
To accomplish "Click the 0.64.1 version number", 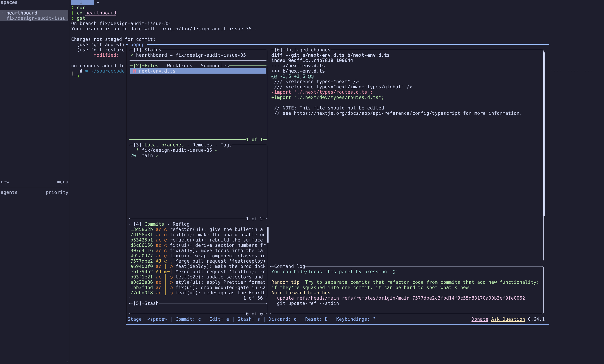I will [536, 319].
